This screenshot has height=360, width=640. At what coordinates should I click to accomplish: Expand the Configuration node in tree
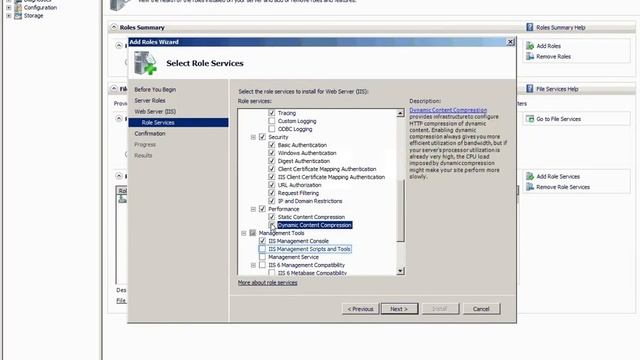click(9, 7)
